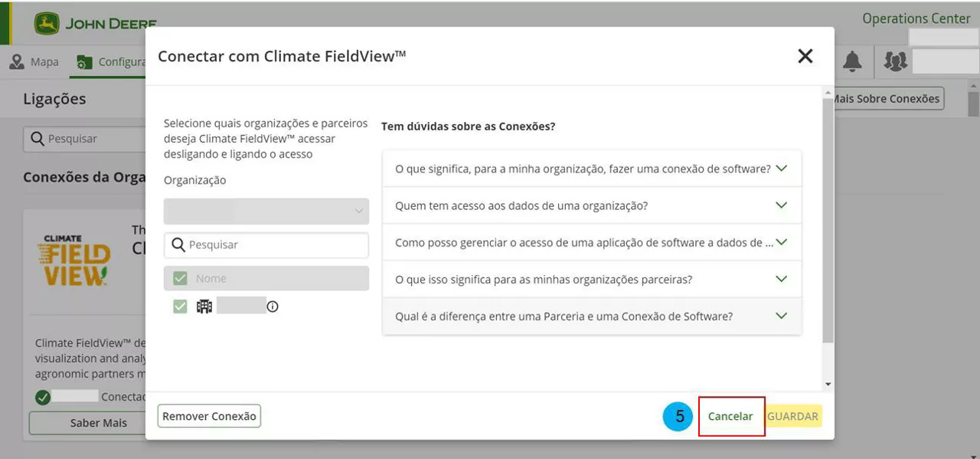Click the Climate FieldView logo
This screenshot has width=980, height=459.
click(x=73, y=261)
